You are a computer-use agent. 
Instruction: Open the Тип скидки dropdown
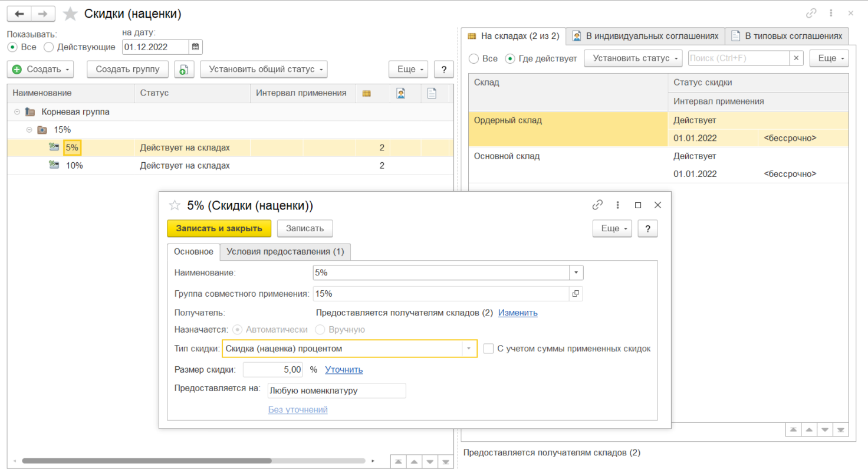(469, 349)
